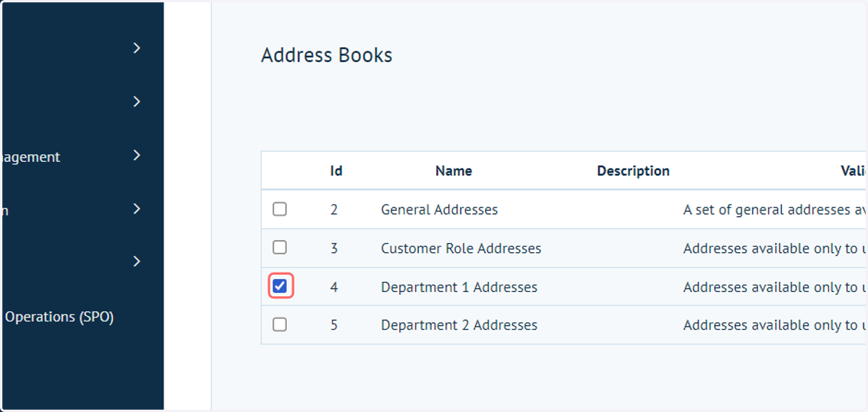Click 'A set of general addresses' description text
868x412 pixels.
[x=775, y=210]
